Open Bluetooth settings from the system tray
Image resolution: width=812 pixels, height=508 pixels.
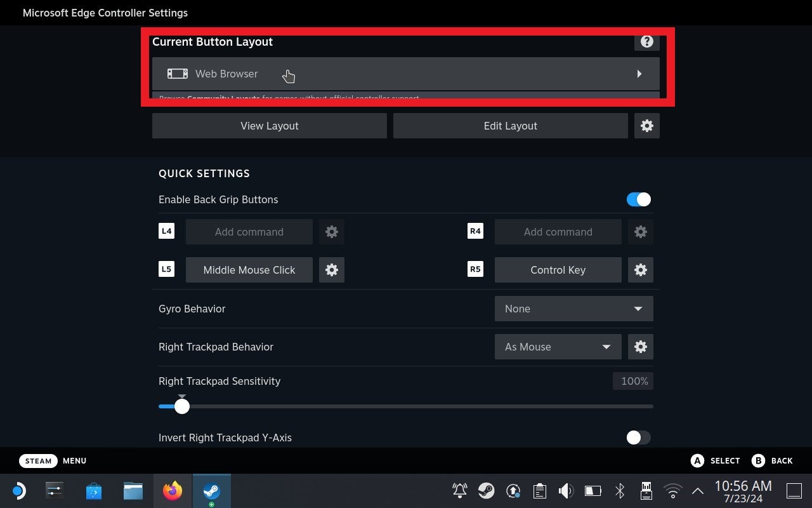pyautogui.click(x=619, y=490)
